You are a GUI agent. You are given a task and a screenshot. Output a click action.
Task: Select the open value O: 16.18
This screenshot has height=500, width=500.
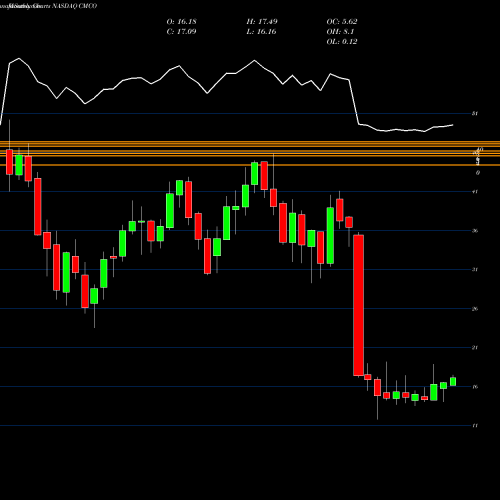(x=181, y=22)
